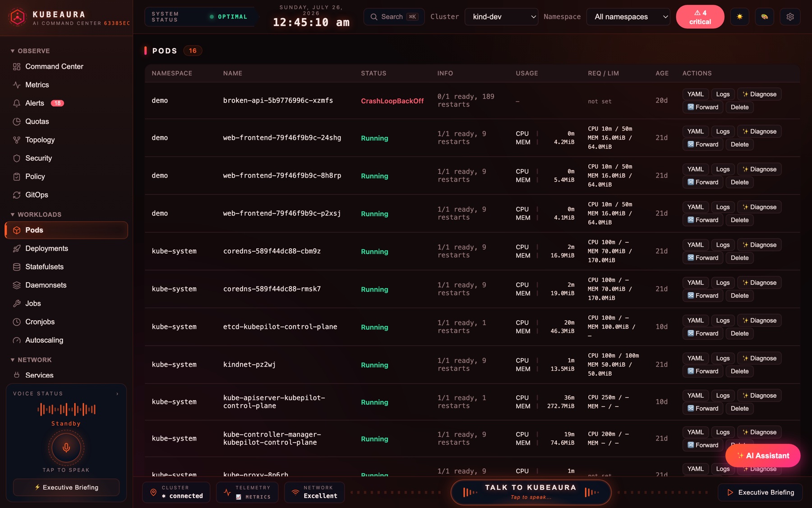
Task: Forward port for coredns-589f44dc88-cbm9z
Action: tap(703, 258)
